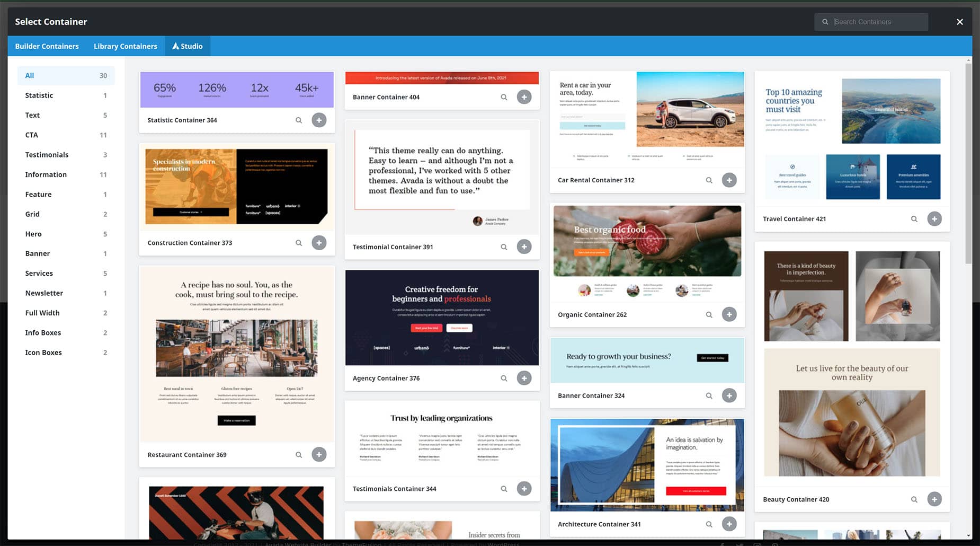Add Construction Container 373 with plus icon

(319, 243)
